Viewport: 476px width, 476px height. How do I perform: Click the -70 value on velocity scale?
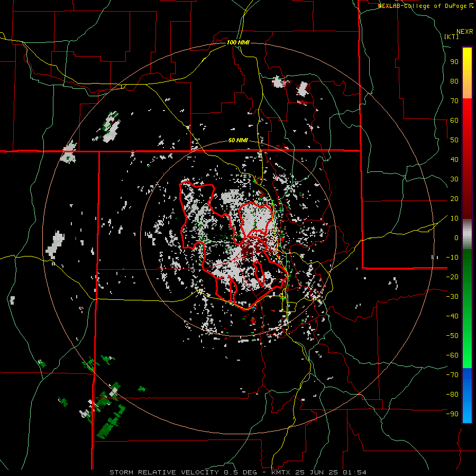452,375
